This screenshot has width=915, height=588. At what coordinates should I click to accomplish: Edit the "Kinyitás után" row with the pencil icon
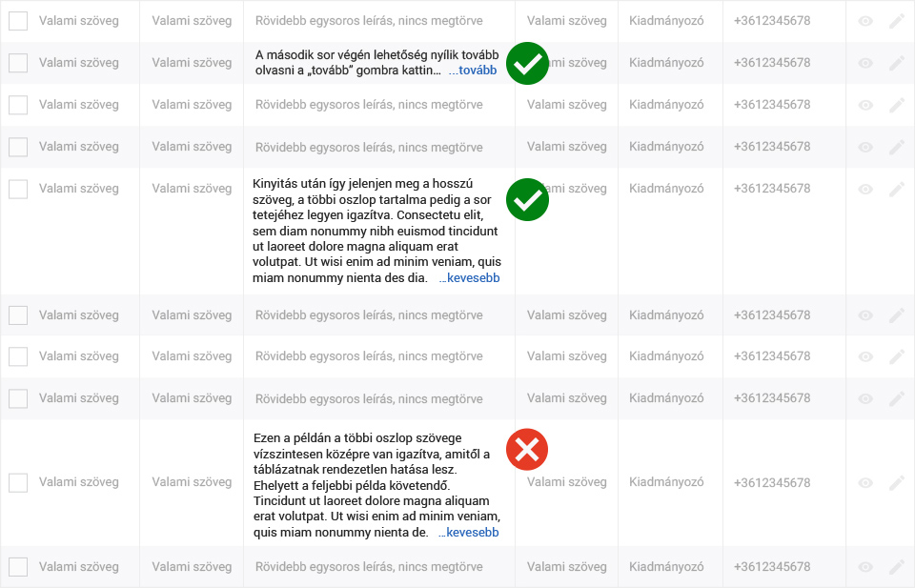pyautogui.click(x=897, y=189)
